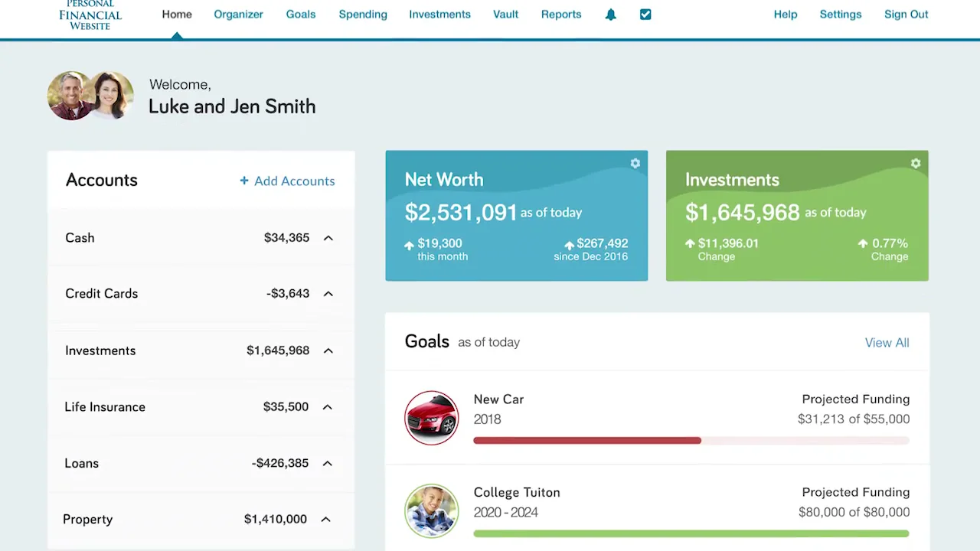The width and height of the screenshot is (980, 551).
Task: Click Add Accounts link
Action: [287, 181]
